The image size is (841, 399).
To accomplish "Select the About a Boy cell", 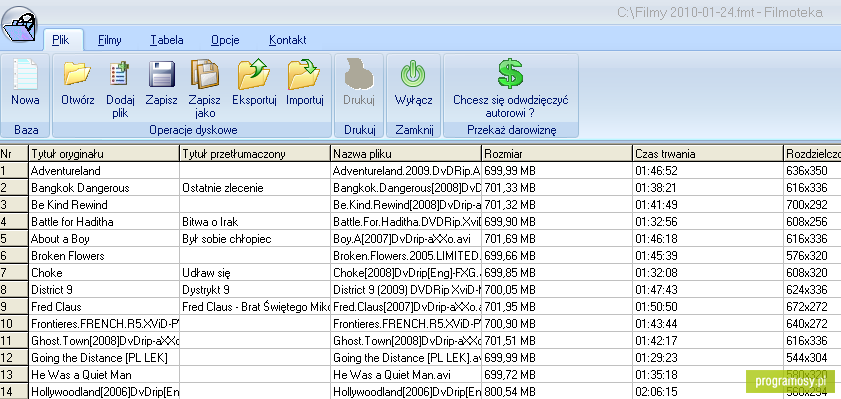I will pyautogui.click(x=104, y=239).
